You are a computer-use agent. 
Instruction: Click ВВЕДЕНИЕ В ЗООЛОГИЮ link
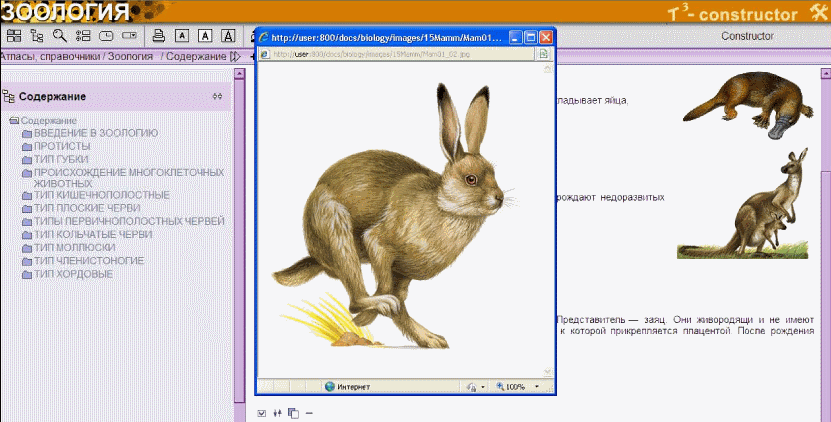click(x=96, y=133)
